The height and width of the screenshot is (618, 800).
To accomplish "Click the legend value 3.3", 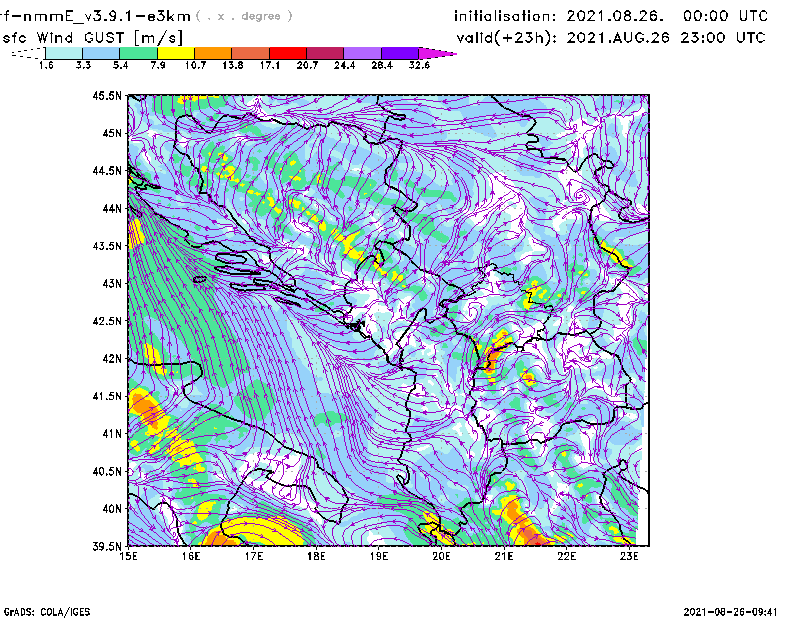I will (x=83, y=65).
